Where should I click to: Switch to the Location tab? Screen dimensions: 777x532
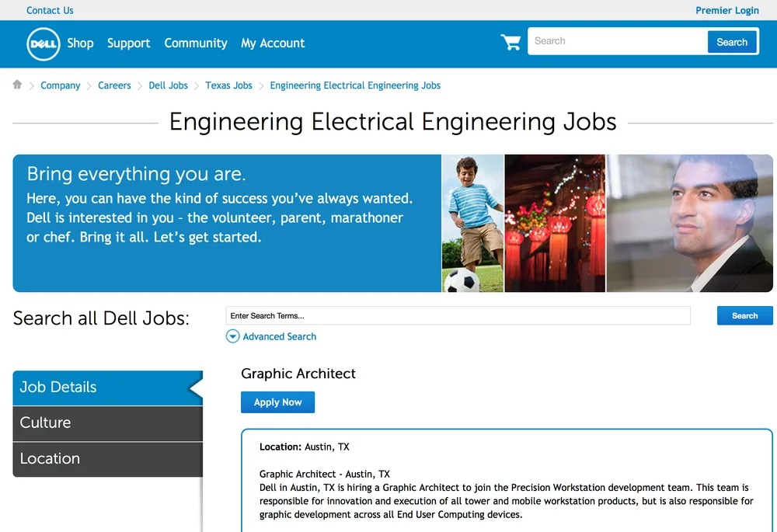point(107,459)
